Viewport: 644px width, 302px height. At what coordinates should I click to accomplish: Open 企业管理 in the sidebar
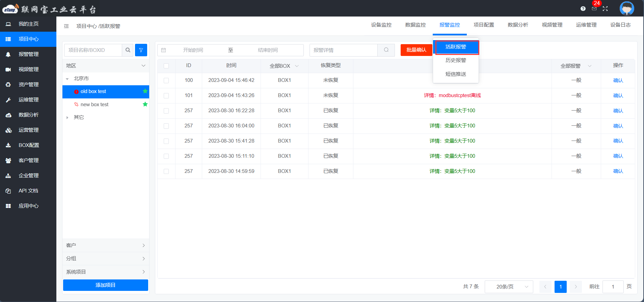point(28,176)
